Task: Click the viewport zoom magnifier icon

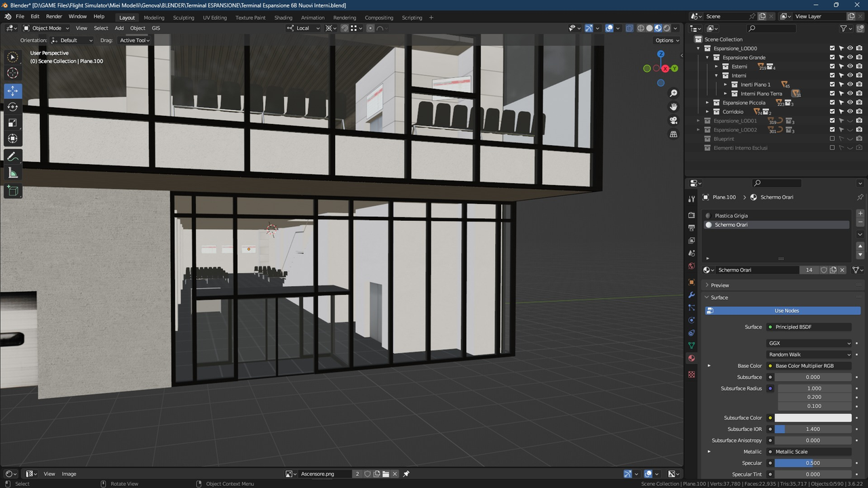Action: (673, 93)
